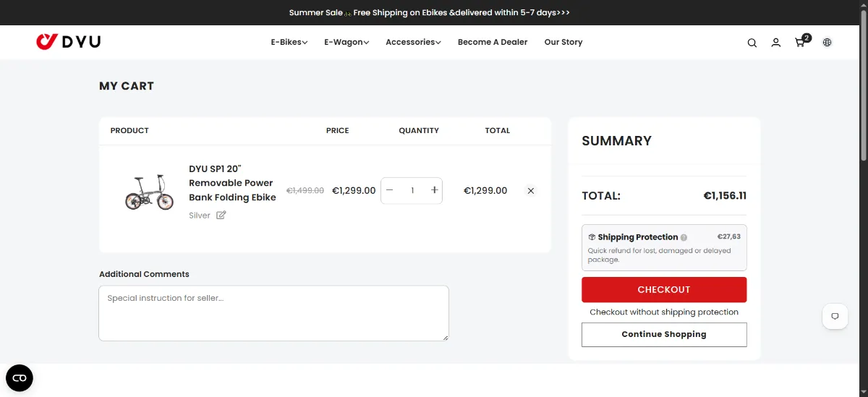Go to Become A Dealer page
Viewport: 868px width, 397px height.
point(493,42)
